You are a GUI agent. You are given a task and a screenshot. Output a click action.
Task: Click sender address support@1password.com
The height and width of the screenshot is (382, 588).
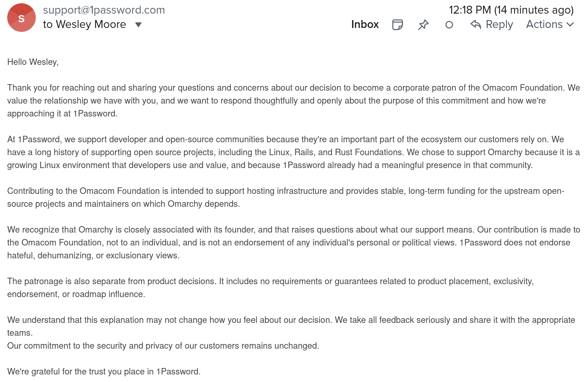pyautogui.click(x=104, y=10)
